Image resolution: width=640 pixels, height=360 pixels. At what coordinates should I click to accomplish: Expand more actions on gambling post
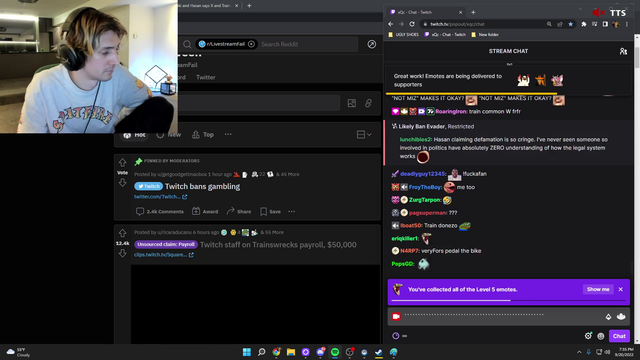(x=291, y=211)
